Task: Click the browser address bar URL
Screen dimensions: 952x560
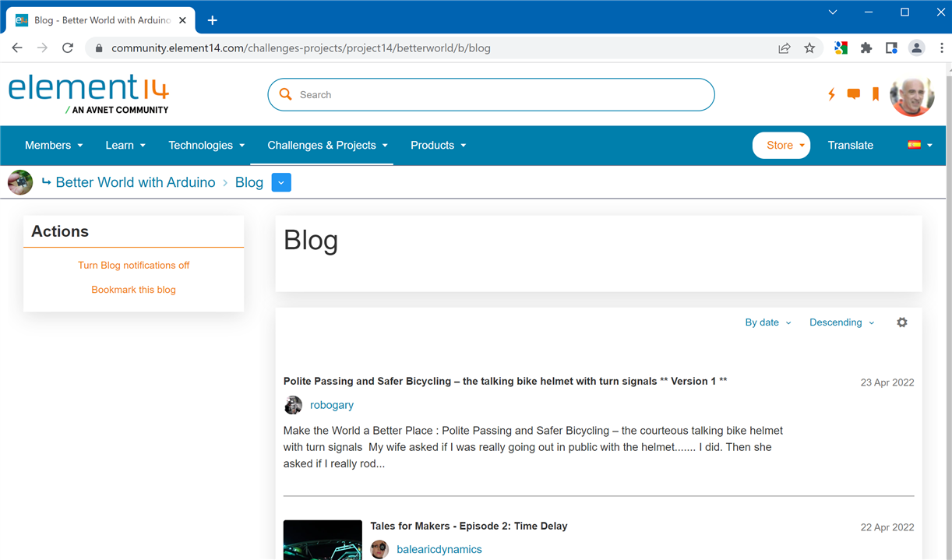Action: click(x=301, y=48)
